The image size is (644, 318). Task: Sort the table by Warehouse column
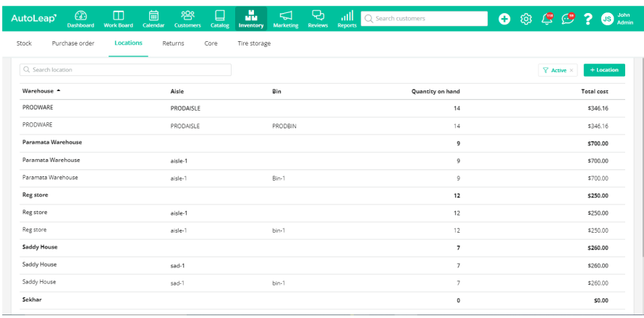pyautogui.click(x=41, y=91)
